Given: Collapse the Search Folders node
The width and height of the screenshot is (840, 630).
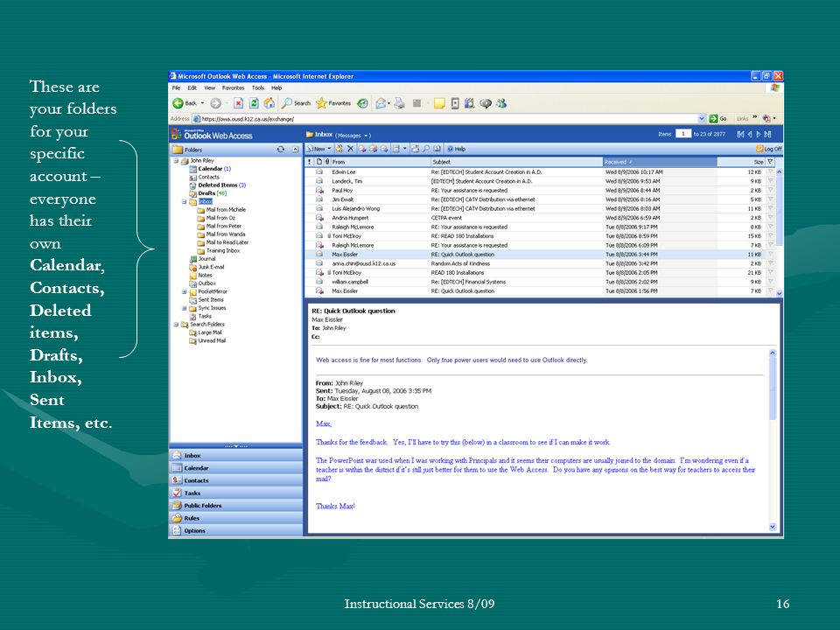Looking at the screenshot, I should coord(176,325).
